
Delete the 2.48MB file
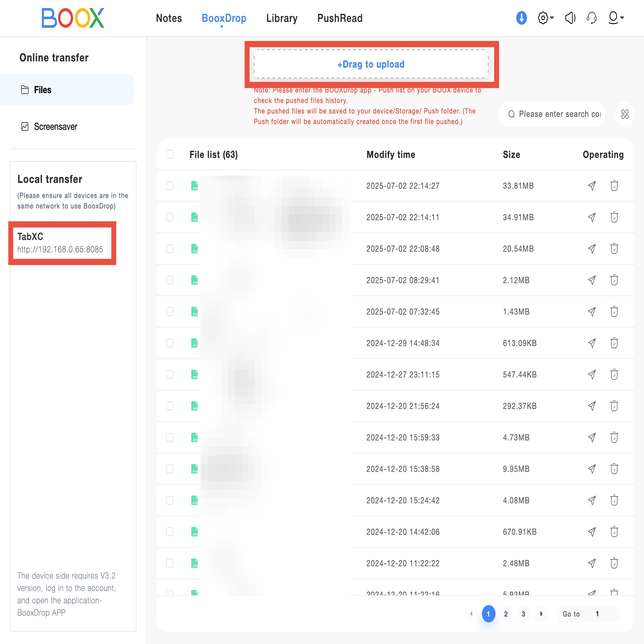click(614, 563)
